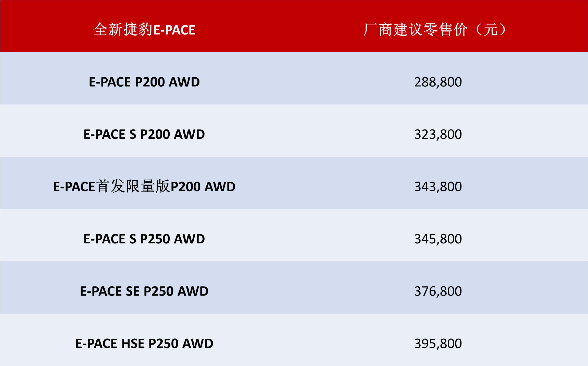Screen dimensions: 588x366
Task: Click the 全新捷豹 Chinese characters in the header
Action: (123, 30)
